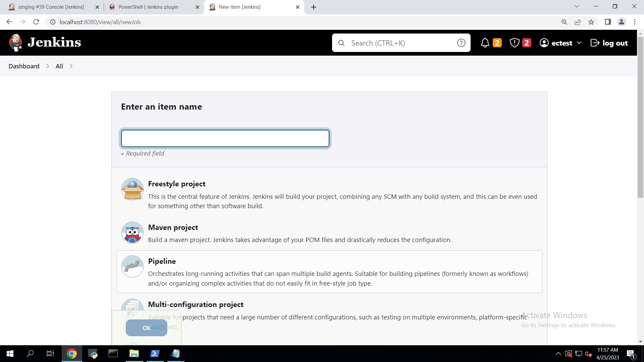This screenshot has width=644, height=362.
Task: Click the OK button
Action: click(146, 328)
